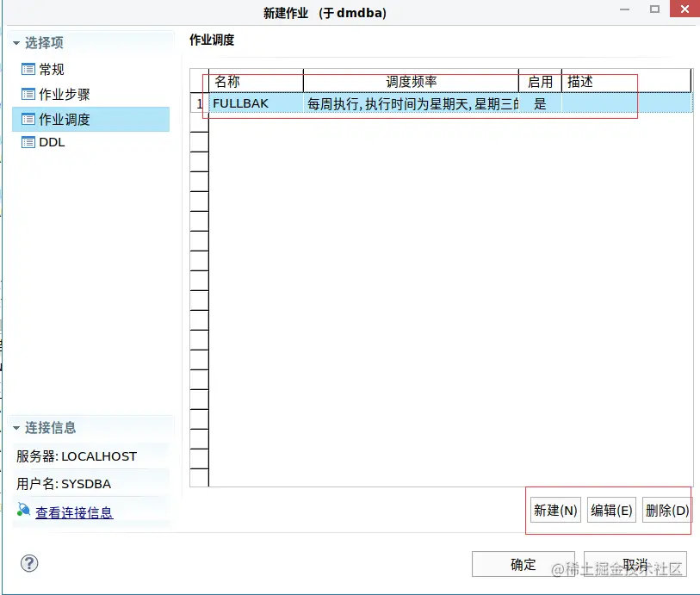
Task: Click the 作业步骤 page icon in sidebar
Action: coord(28,95)
